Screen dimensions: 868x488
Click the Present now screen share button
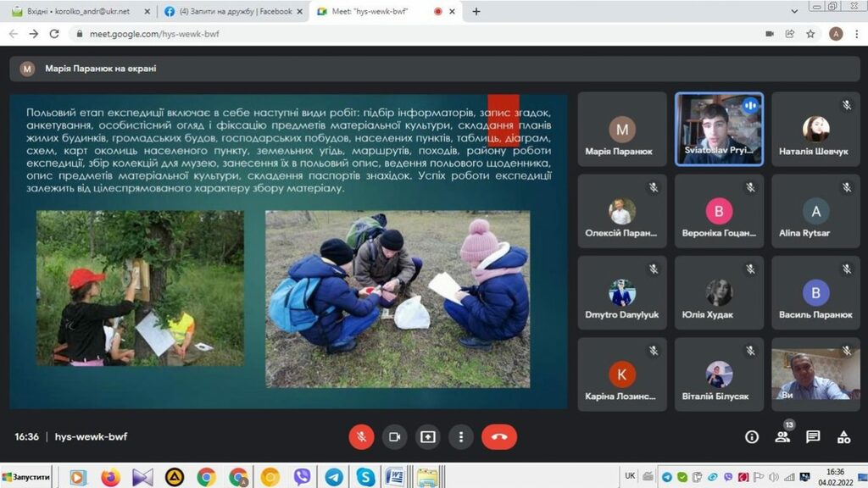point(428,437)
